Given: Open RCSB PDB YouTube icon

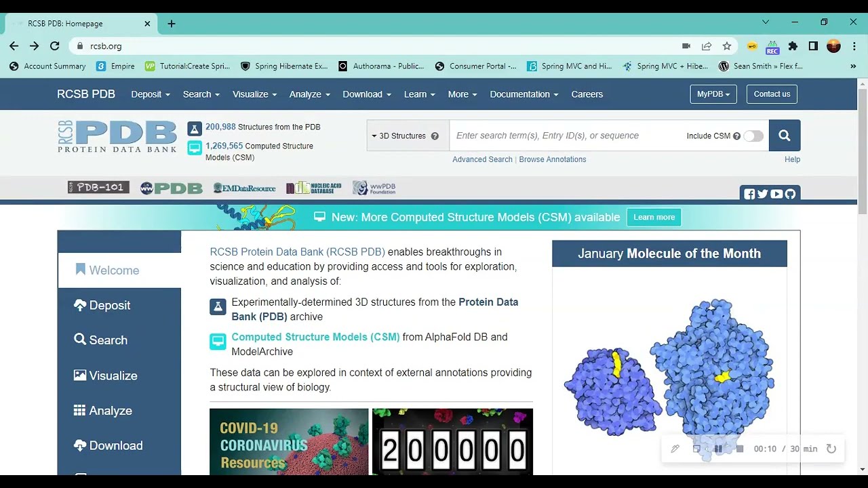Looking at the screenshot, I should pos(776,195).
